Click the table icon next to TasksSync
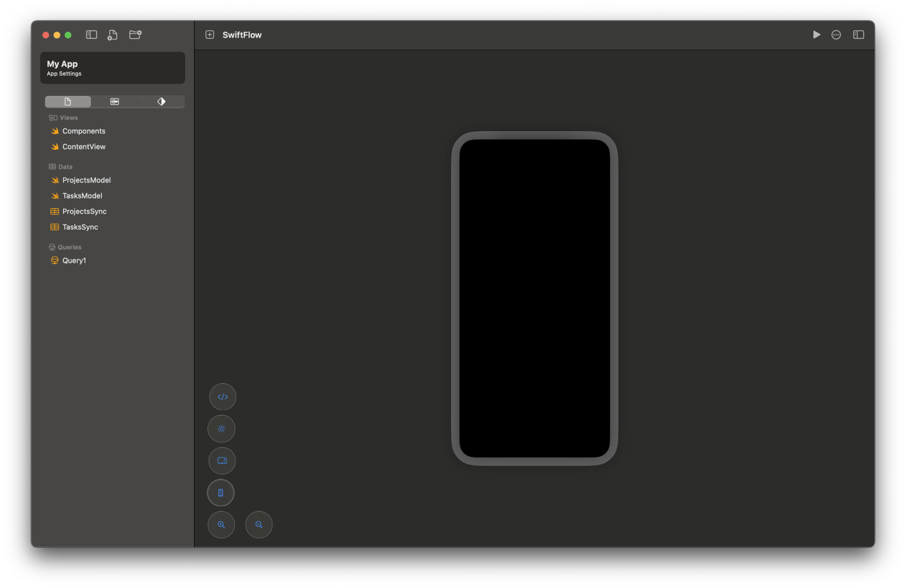 point(55,227)
